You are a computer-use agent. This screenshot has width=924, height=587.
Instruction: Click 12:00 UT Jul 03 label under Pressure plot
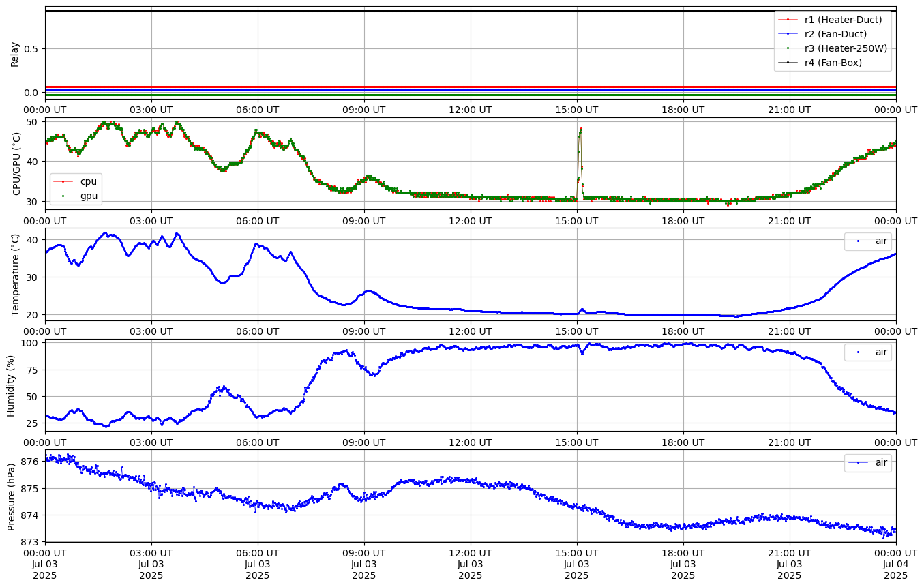[471, 564]
